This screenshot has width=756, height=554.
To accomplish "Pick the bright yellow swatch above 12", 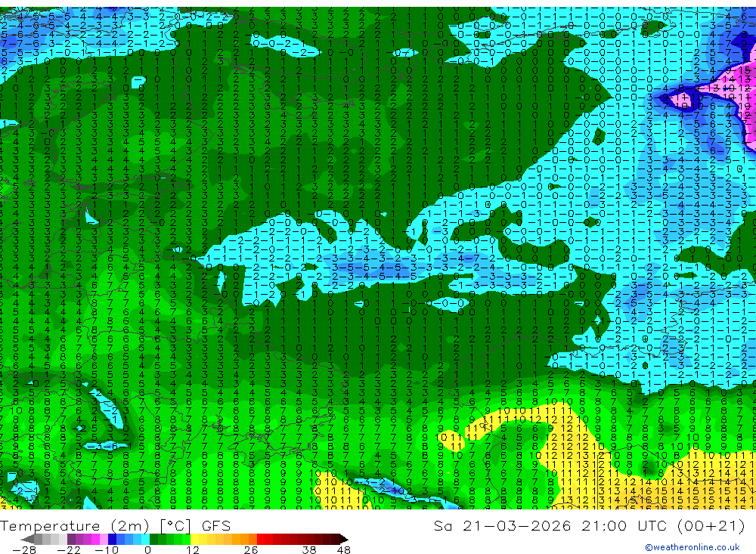I will click(194, 540).
